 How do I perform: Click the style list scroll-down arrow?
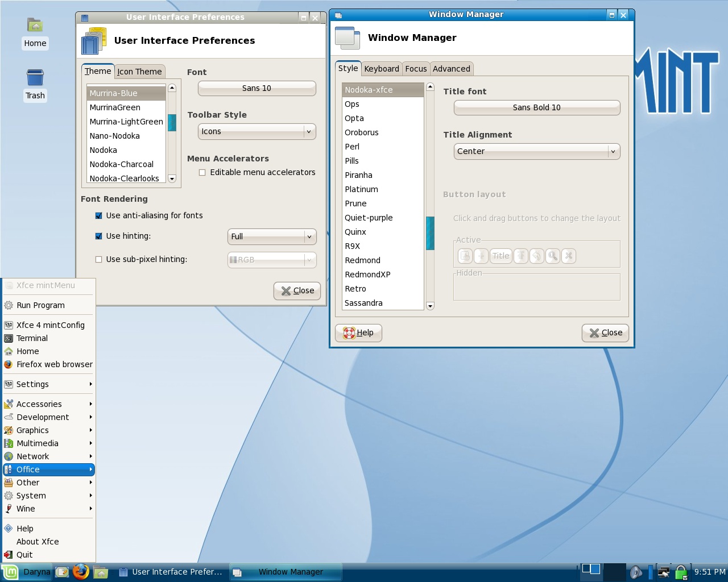(430, 306)
